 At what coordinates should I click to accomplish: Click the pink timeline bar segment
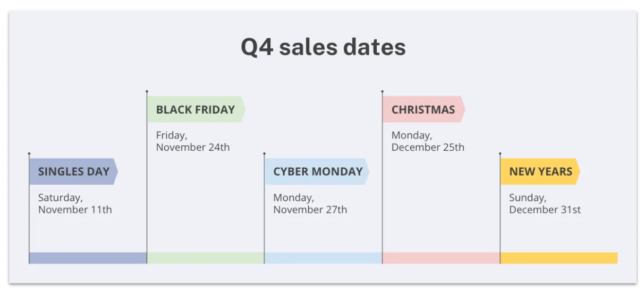[x=441, y=258]
